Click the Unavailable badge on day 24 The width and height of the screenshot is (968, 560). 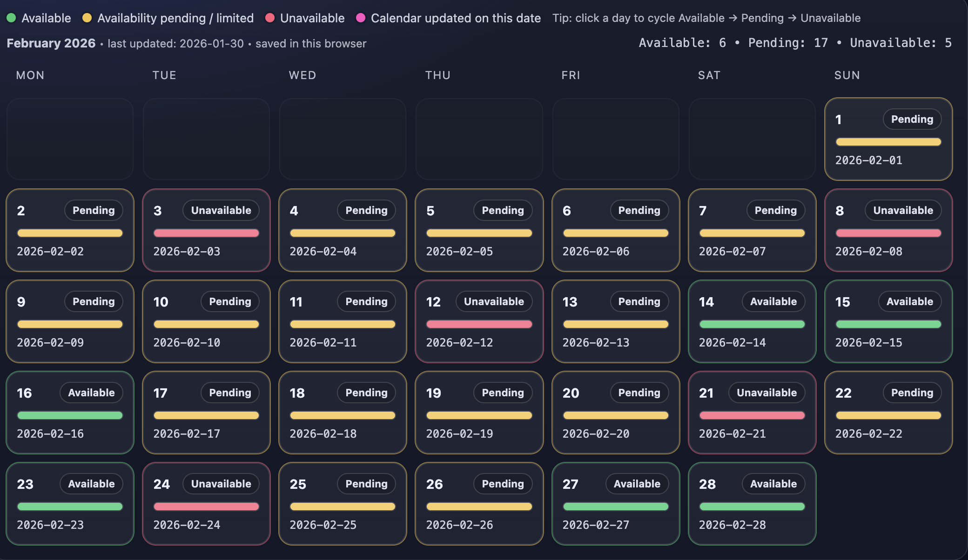(221, 484)
